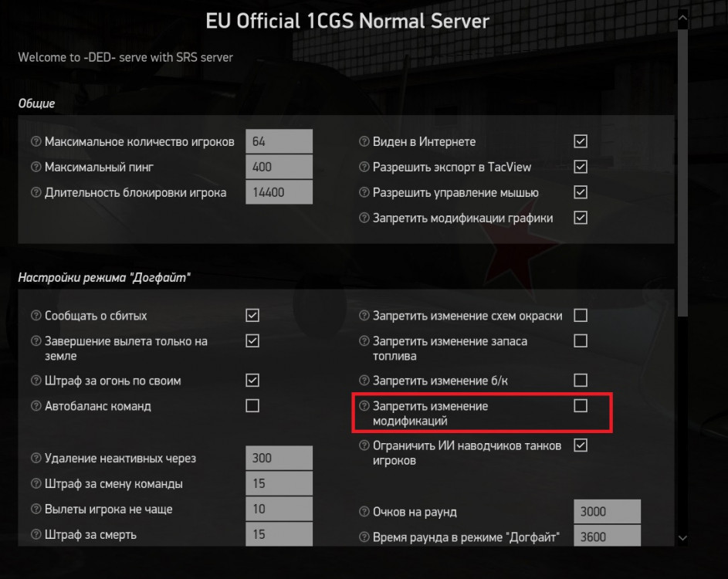
Task: Toggle the highlighted Запретить изменение модификаций checkbox
Action: (x=580, y=405)
